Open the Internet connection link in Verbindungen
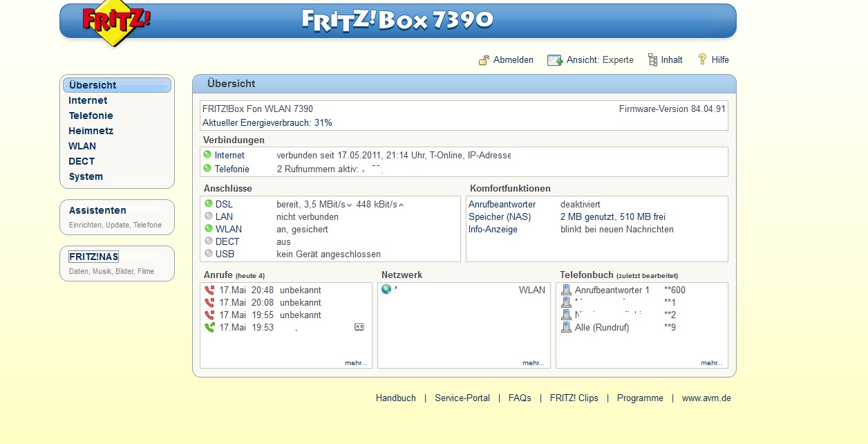 229,156
